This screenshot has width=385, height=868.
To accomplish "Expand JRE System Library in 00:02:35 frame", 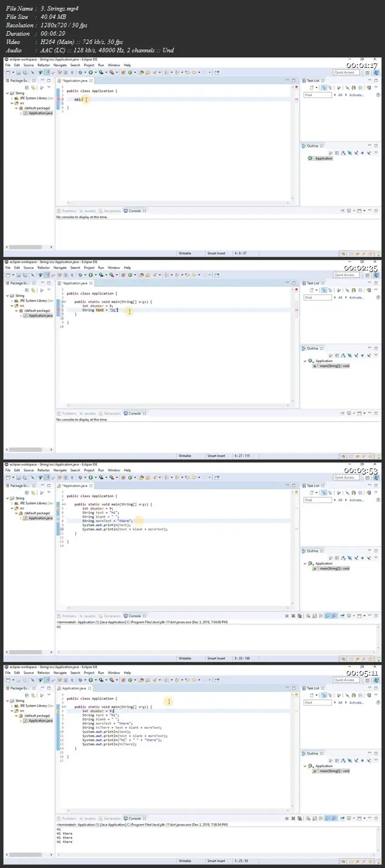I will (12, 300).
